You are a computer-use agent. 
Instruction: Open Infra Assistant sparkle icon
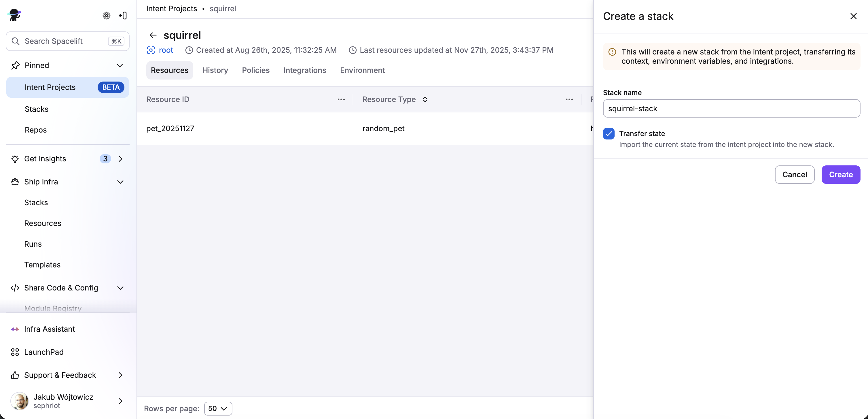(15, 329)
